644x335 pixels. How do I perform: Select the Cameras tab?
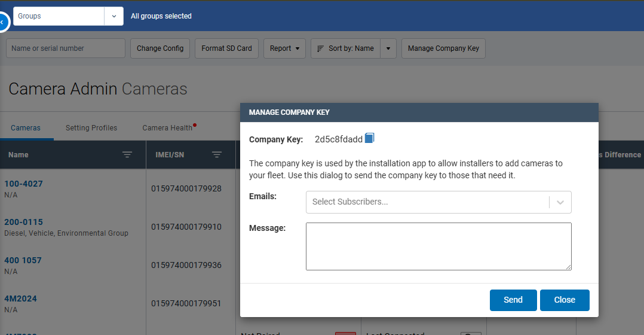coord(26,128)
